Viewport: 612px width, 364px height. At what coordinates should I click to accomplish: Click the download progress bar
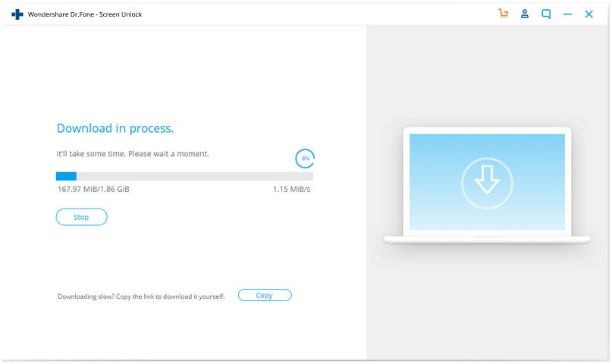pos(184,177)
